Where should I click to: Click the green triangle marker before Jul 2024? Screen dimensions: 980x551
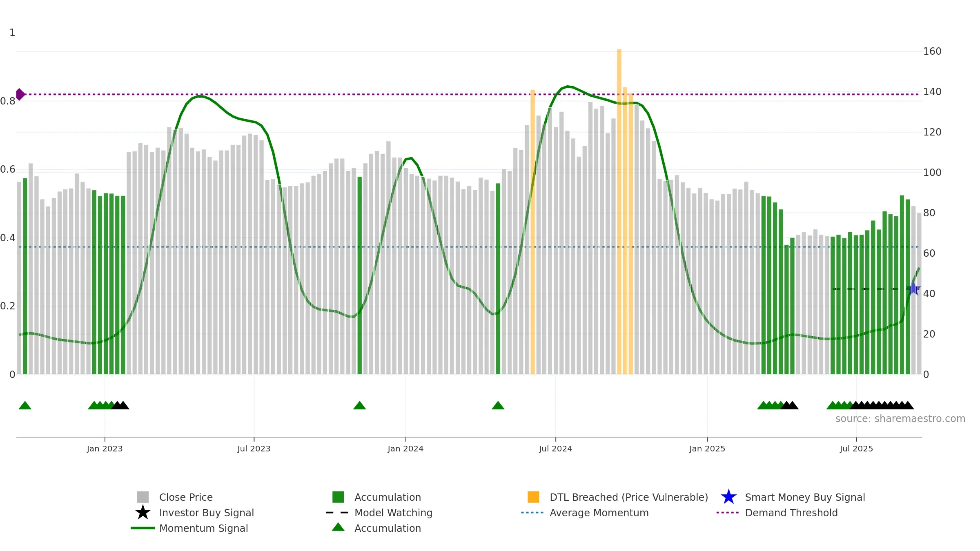(x=498, y=405)
